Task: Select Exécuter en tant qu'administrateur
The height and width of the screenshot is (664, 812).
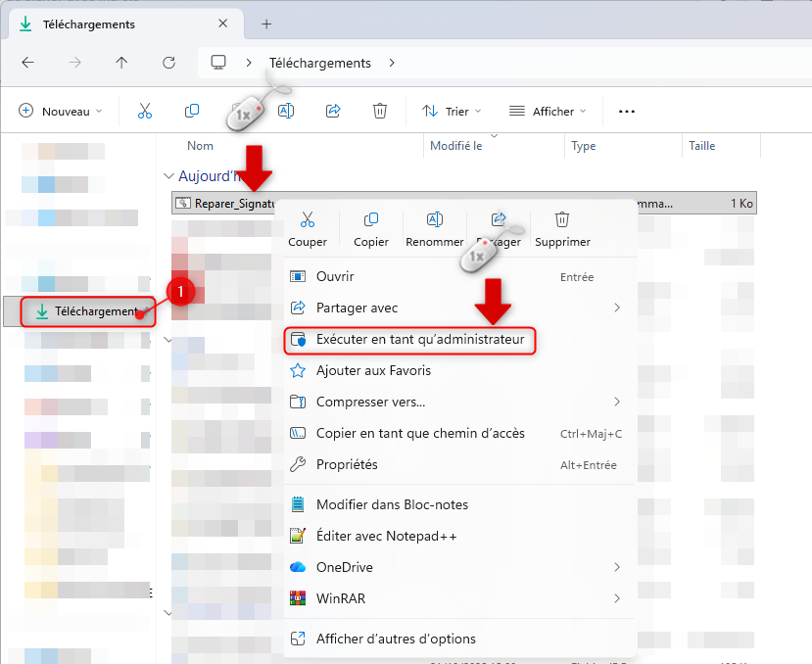Action: click(x=420, y=340)
